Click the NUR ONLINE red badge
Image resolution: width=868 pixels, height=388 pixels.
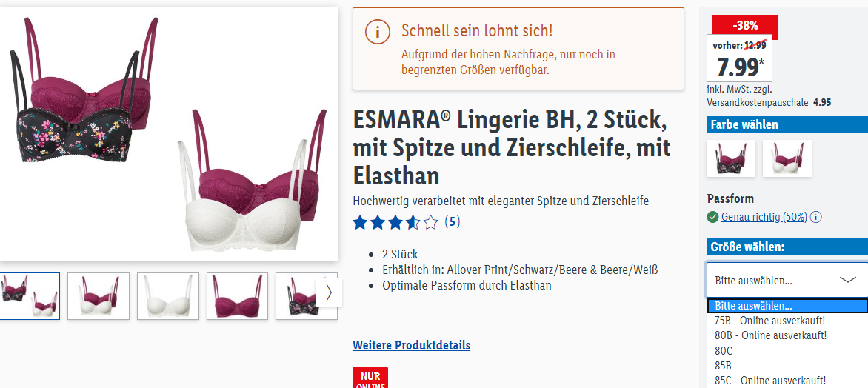click(x=370, y=378)
